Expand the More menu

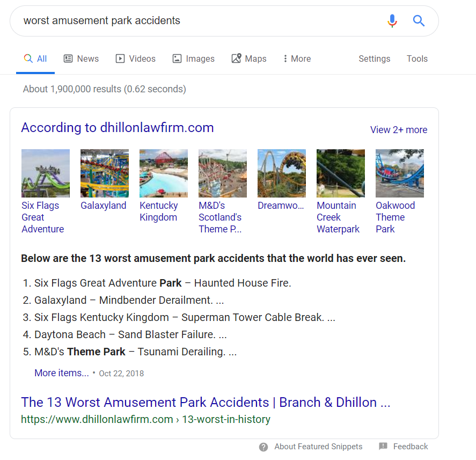(297, 59)
